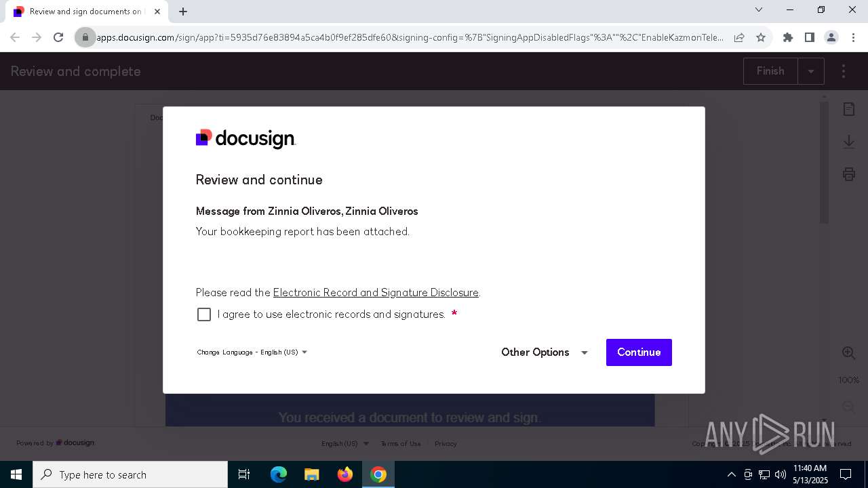Click the browser back arrow
Screen dimensions: 868x488
click(15, 37)
